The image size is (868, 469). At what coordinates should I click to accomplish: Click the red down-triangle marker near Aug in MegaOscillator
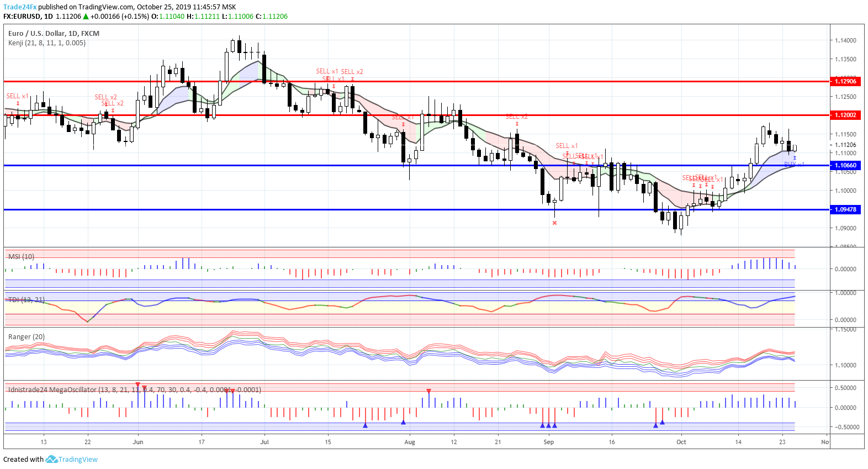pyautogui.click(x=428, y=391)
